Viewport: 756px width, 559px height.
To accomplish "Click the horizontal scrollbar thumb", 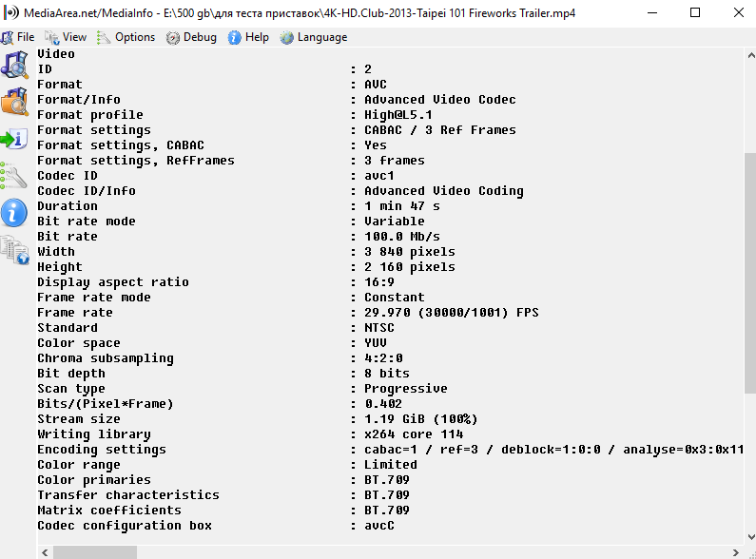I will pos(95,552).
